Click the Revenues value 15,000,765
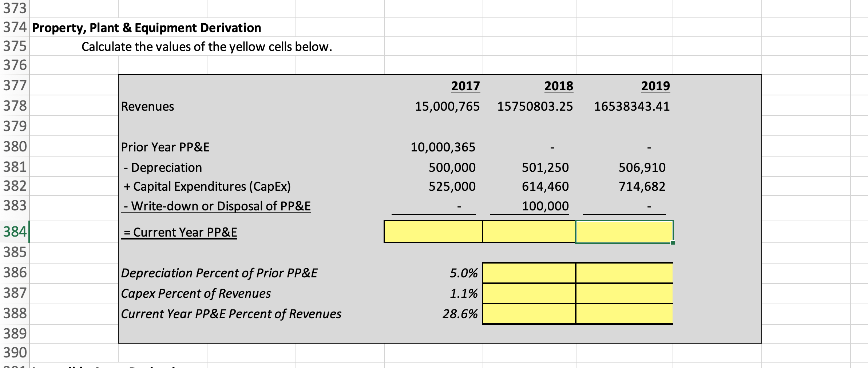 tap(448, 106)
